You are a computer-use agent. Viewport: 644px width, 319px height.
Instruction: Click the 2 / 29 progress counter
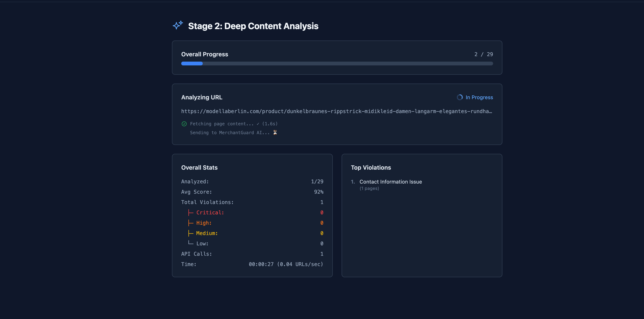pos(483,54)
